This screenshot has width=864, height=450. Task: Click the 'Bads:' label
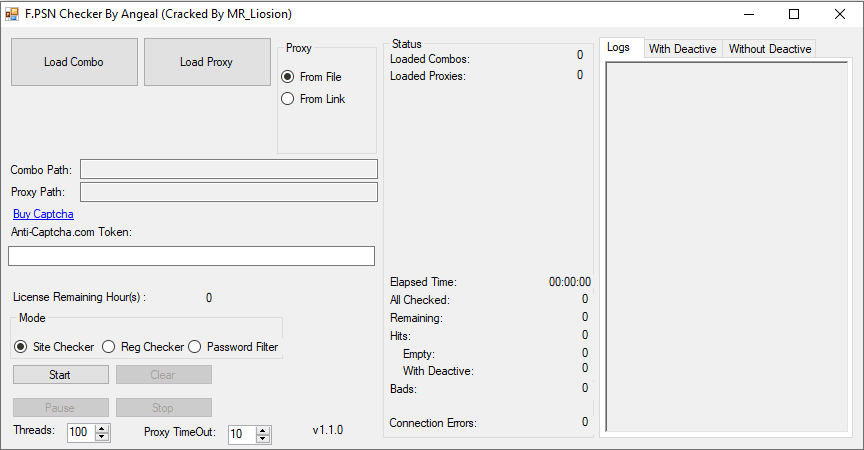(x=403, y=389)
